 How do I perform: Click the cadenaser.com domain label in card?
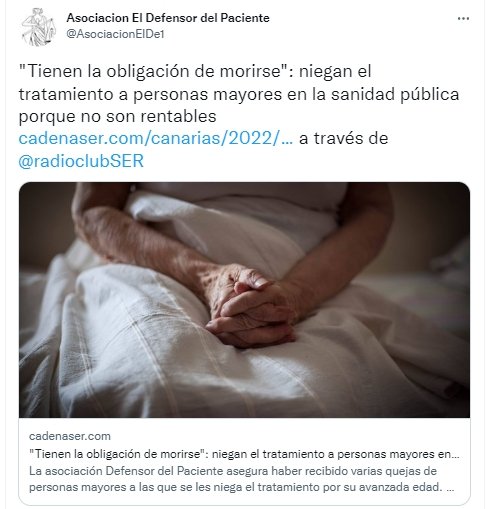[x=70, y=436]
